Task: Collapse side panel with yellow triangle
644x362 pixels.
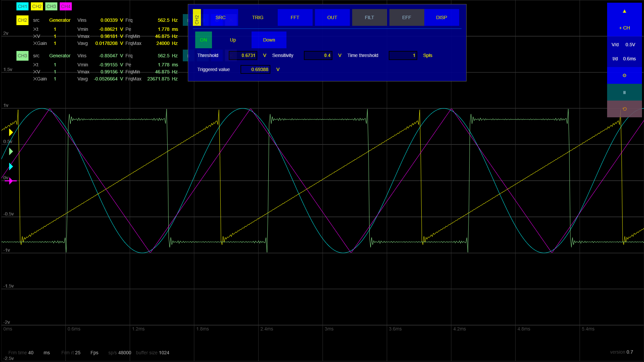Action: 624,11
